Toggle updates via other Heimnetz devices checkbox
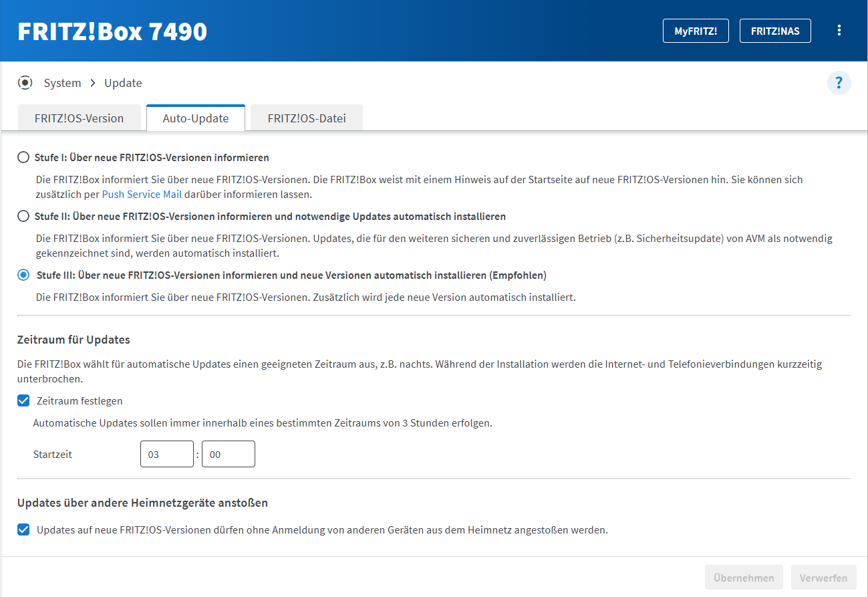Viewport: 868px width, 597px height. 23,530
